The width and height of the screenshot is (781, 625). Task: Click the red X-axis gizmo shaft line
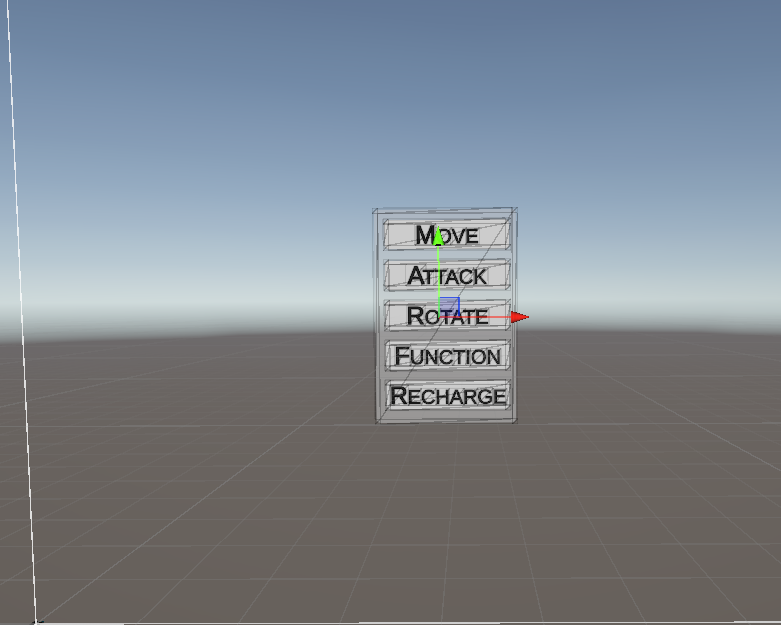pyautogui.click(x=485, y=317)
